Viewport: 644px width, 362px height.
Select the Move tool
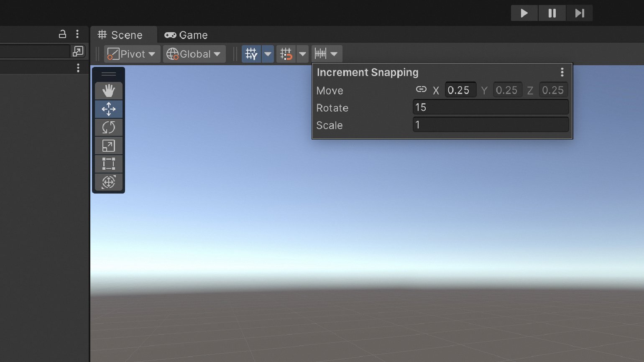pyautogui.click(x=108, y=109)
